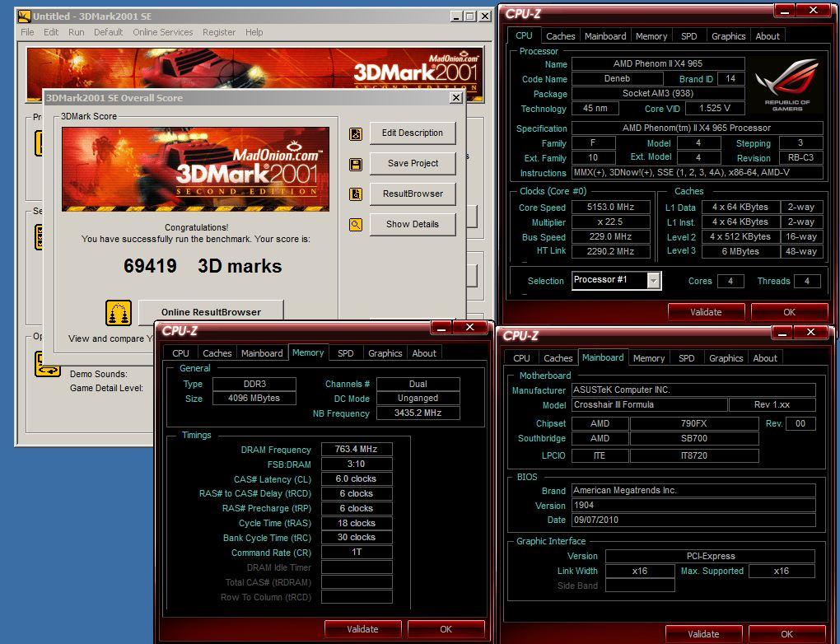Click the Show Details button
The image size is (840, 644).
pyautogui.click(x=413, y=225)
